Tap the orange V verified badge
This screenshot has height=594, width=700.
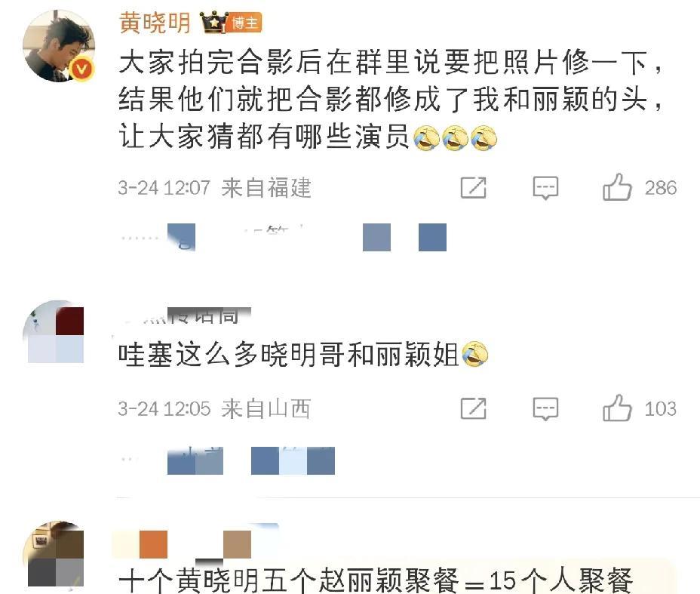point(81,69)
